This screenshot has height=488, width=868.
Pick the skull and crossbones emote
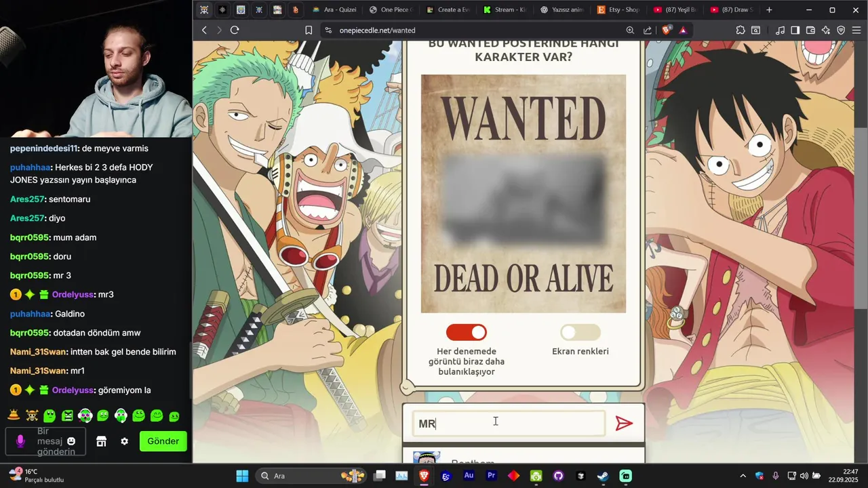point(31,415)
